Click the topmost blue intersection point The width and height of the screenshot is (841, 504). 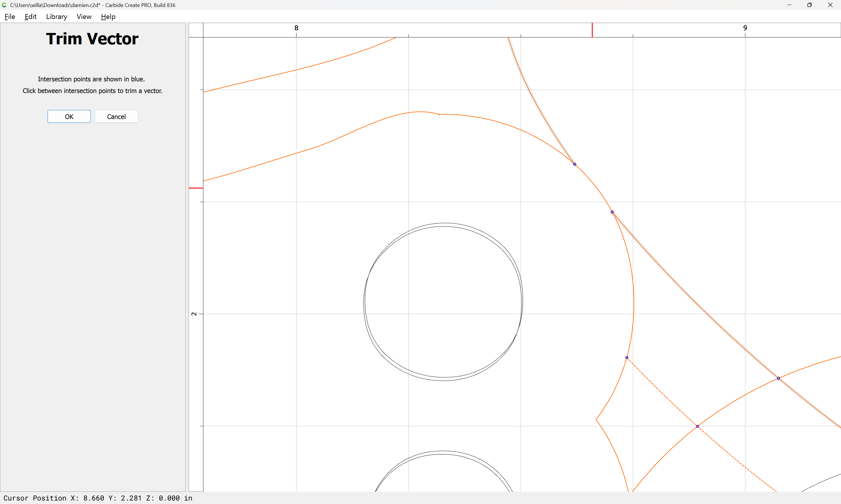(574, 164)
